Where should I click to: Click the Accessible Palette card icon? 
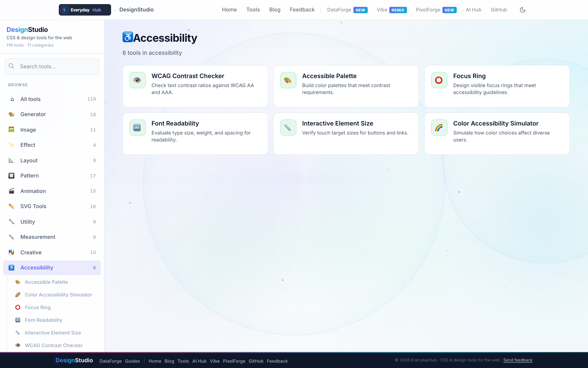click(x=288, y=80)
